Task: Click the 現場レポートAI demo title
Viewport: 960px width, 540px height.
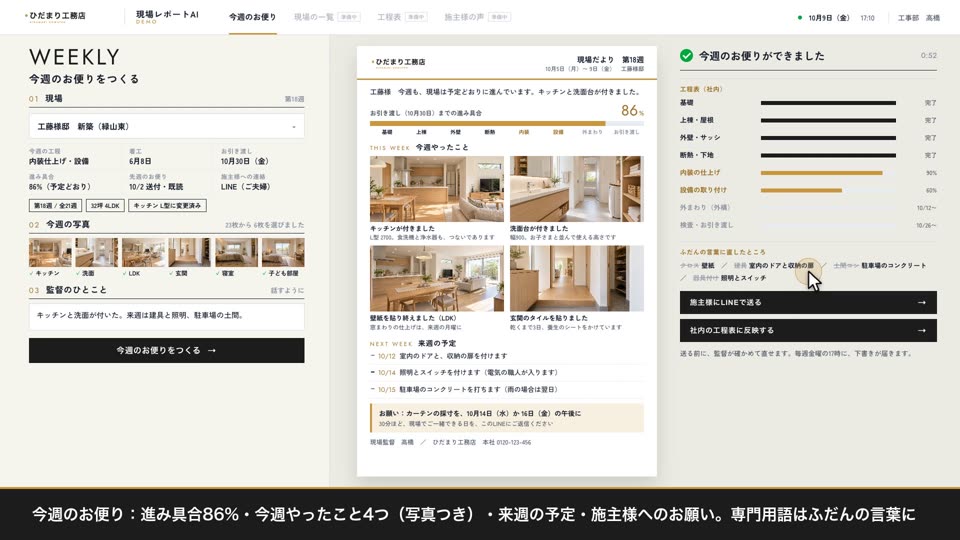Action: tap(167, 17)
